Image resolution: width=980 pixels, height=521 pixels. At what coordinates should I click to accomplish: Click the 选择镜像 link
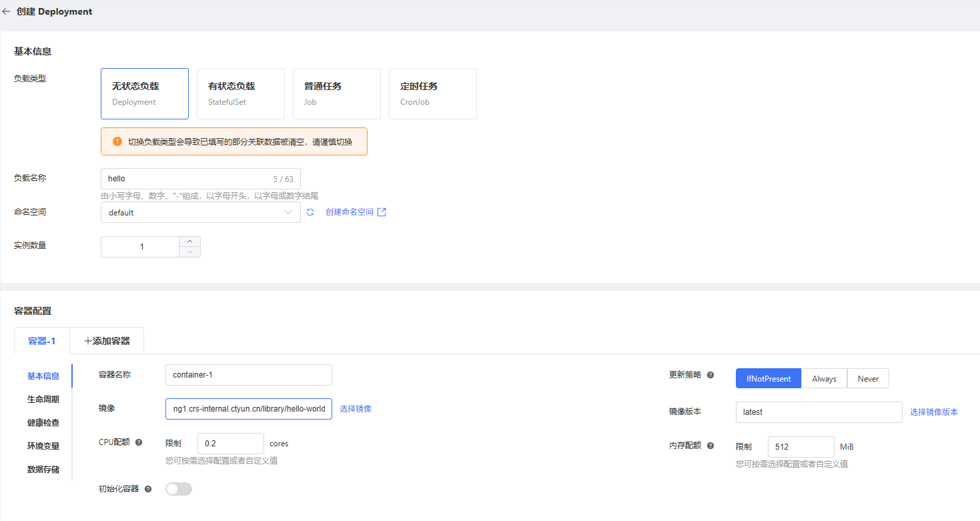click(356, 409)
